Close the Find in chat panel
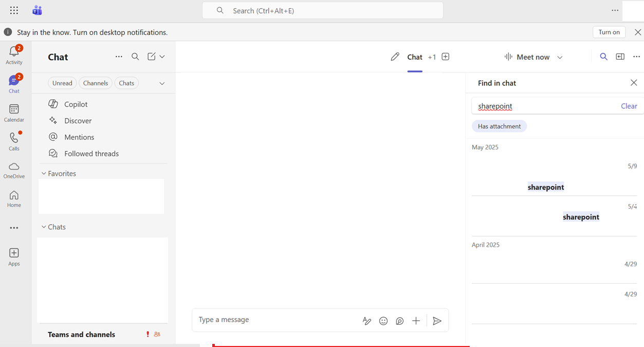This screenshot has width=644, height=347. (x=634, y=83)
